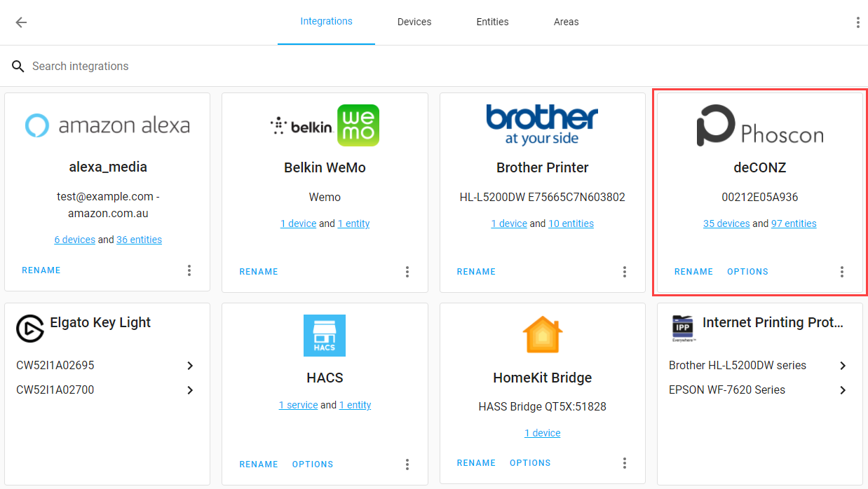This screenshot has width=868, height=489.
Task: Open the top-right overflow menu
Action: click(x=857, y=22)
